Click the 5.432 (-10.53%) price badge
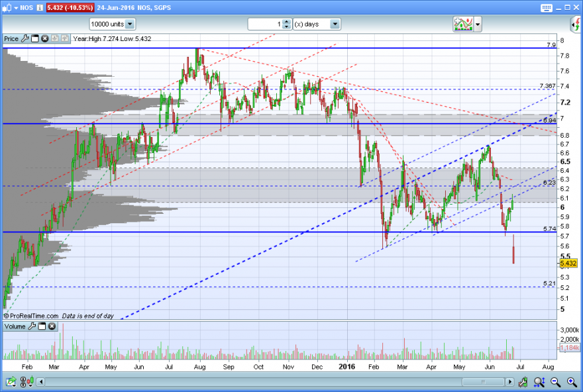The image size is (583, 392). click(x=70, y=7)
